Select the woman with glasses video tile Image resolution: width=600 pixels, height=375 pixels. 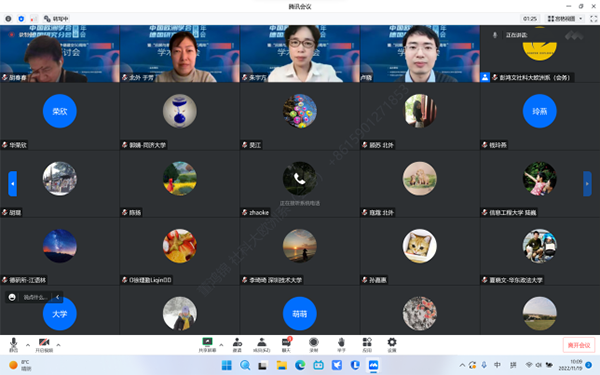300,54
